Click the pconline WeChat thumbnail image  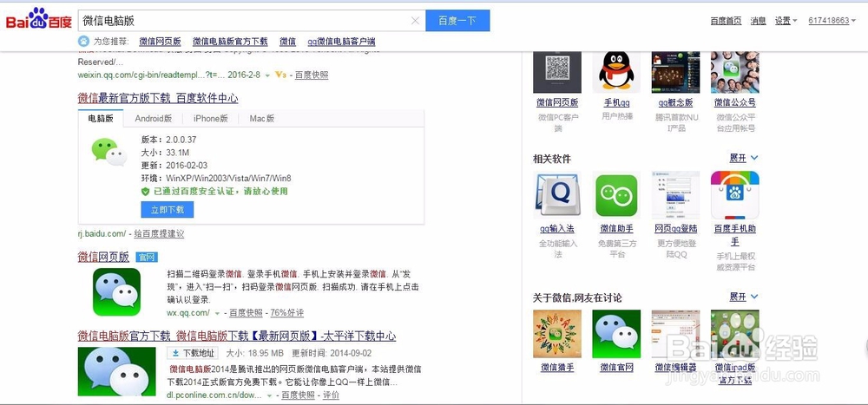(117, 371)
